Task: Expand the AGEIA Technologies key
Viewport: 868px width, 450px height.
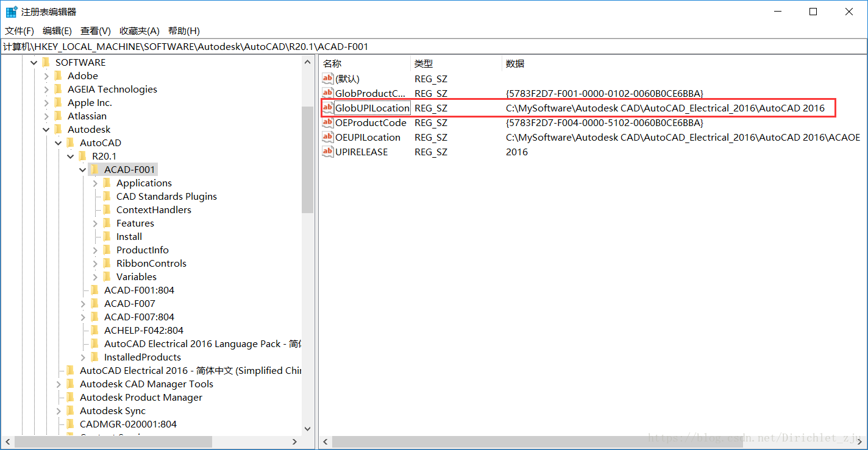Action: [x=46, y=89]
